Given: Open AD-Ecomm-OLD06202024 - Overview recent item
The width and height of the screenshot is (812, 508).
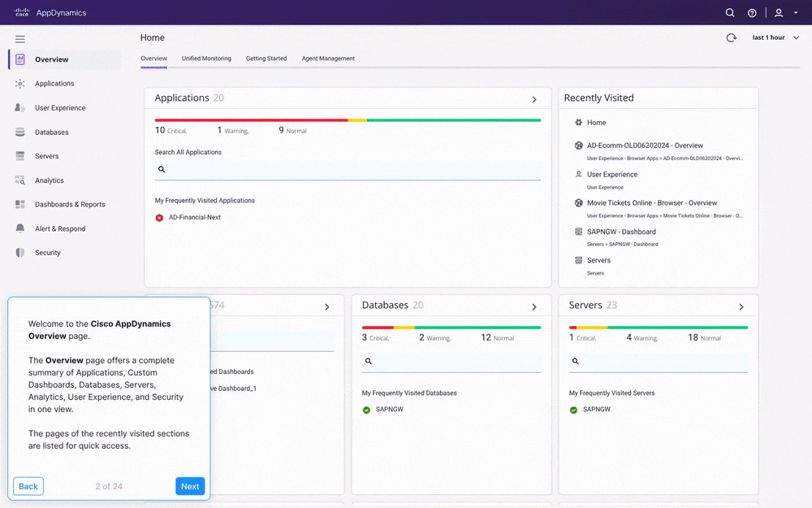Looking at the screenshot, I should click(x=645, y=145).
